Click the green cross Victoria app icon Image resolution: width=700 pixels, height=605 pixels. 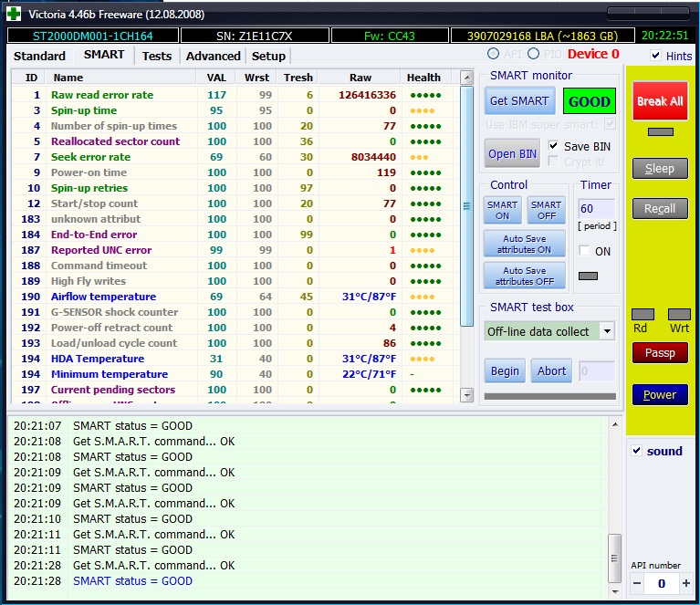point(14,14)
